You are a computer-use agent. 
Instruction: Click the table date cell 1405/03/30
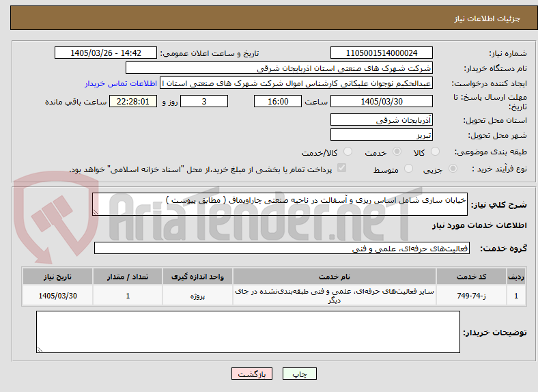click(57, 296)
